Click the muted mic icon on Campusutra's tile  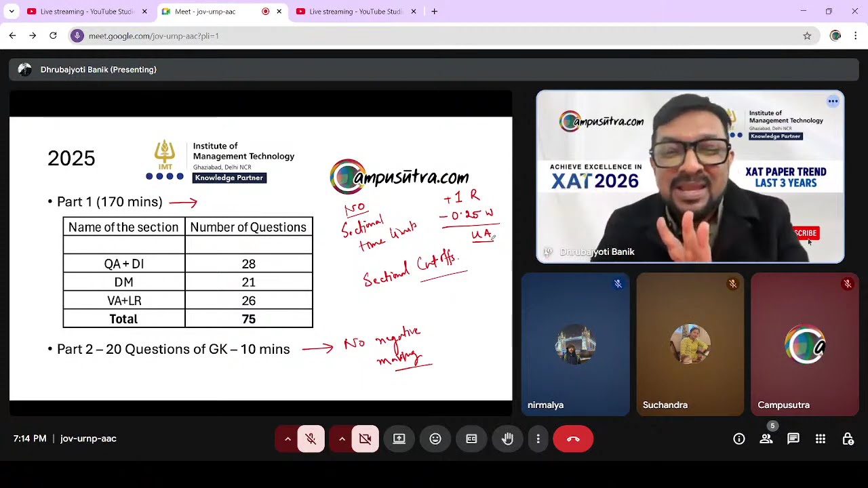848,284
